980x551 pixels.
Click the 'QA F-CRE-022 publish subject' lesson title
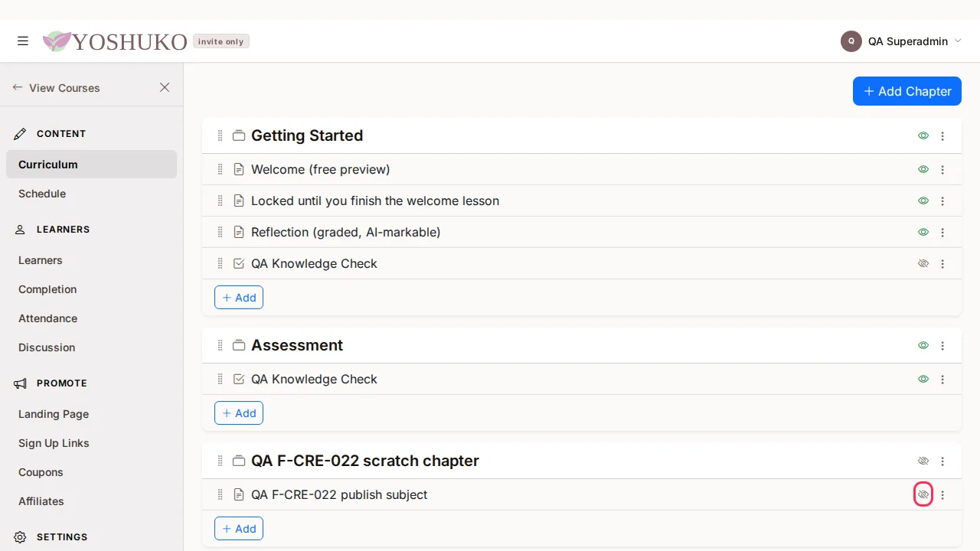(x=339, y=494)
